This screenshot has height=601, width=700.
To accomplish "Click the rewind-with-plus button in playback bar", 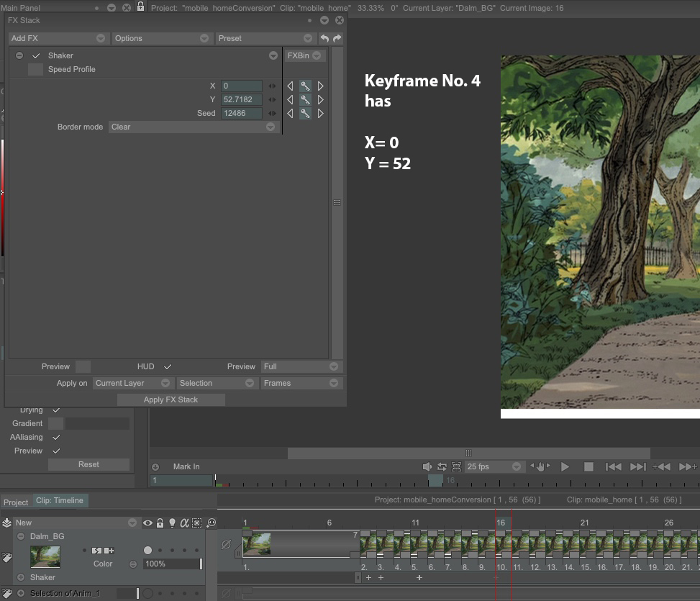I will [x=662, y=466].
